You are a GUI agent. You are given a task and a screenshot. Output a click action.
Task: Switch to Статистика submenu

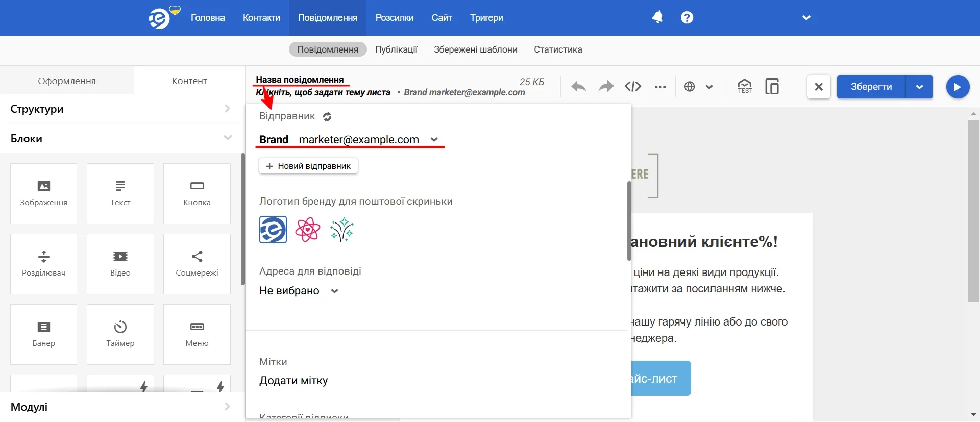(x=558, y=49)
